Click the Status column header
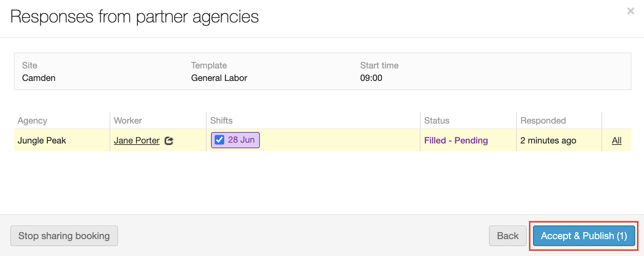The height and width of the screenshot is (256, 644). tap(437, 121)
